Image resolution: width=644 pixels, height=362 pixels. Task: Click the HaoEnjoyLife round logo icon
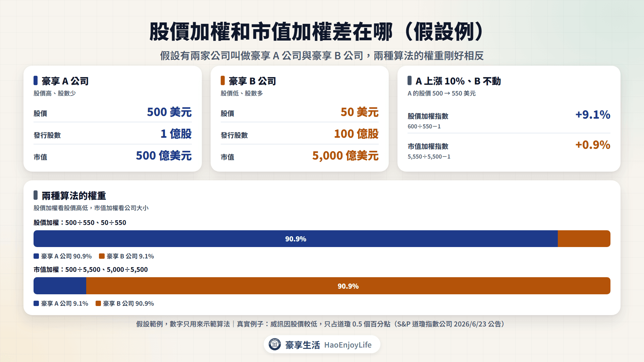coord(275,344)
